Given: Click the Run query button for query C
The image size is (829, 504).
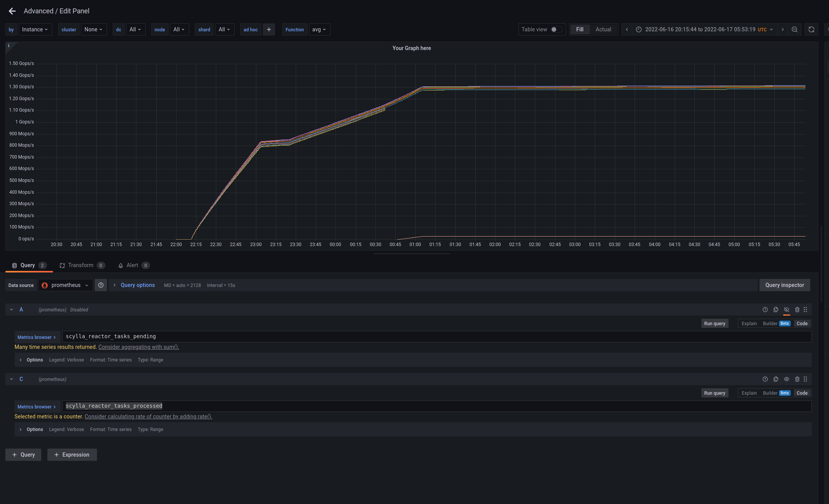Looking at the screenshot, I should (x=714, y=393).
